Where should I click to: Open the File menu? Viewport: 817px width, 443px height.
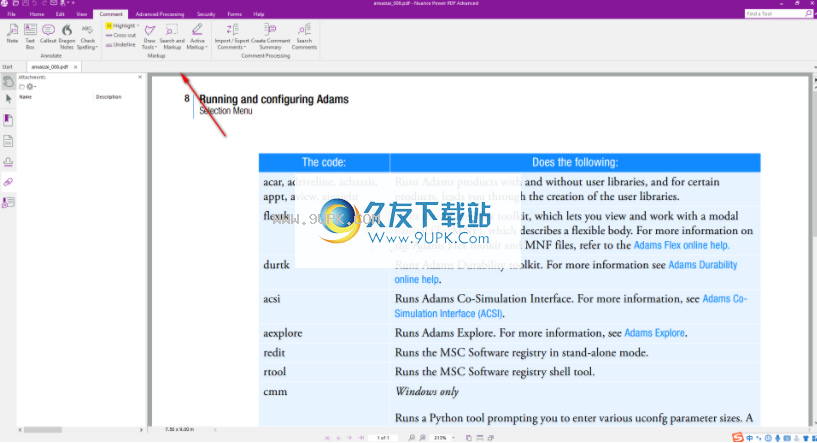click(x=11, y=14)
